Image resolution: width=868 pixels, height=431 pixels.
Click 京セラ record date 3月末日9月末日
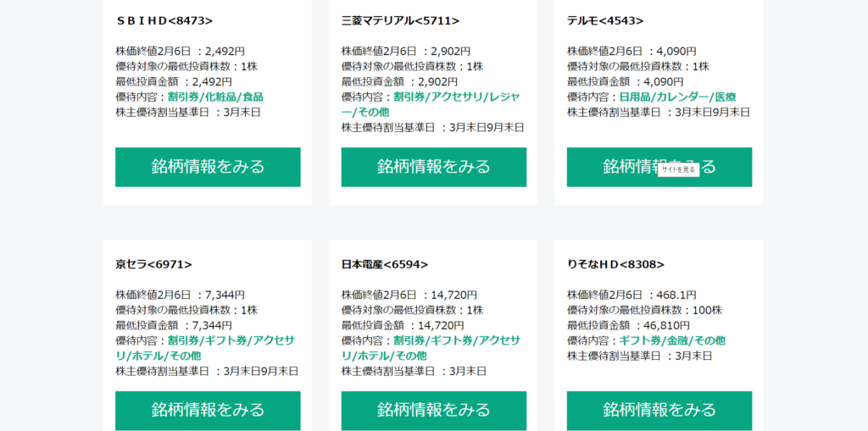pyautogui.click(x=261, y=371)
